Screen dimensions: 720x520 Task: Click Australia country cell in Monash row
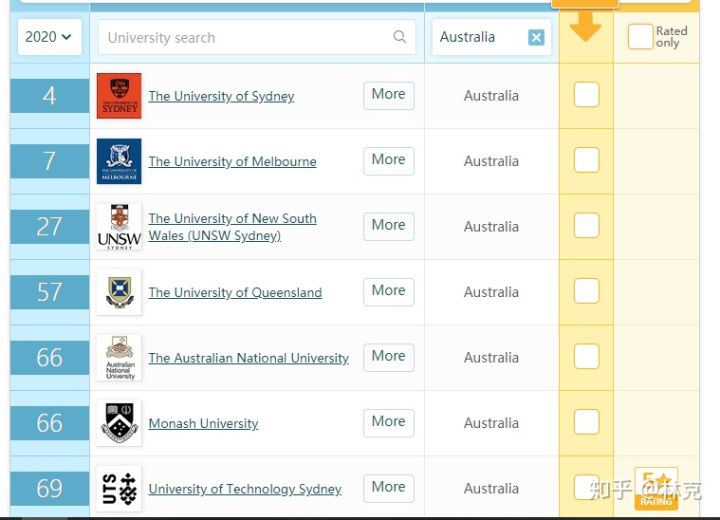pyautogui.click(x=491, y=423)
